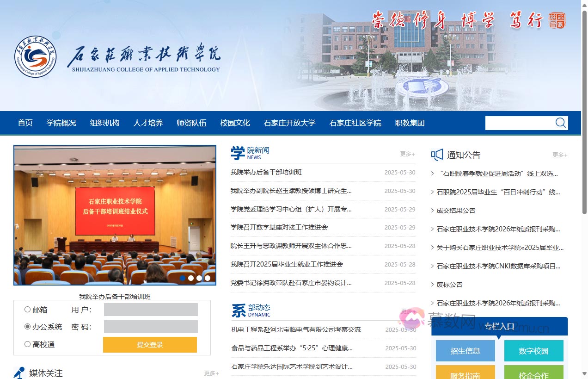Click the search magnifier icon

[x=560, y=123]
